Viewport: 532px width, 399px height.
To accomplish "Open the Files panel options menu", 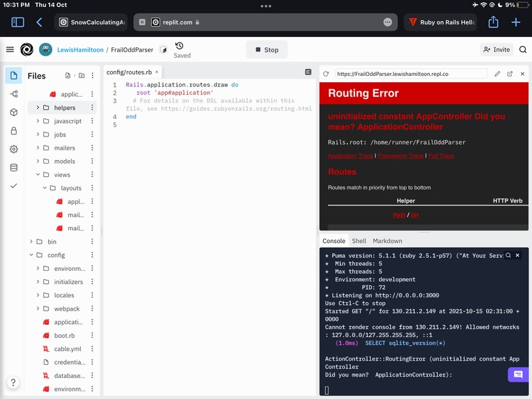I will (93, 75).
